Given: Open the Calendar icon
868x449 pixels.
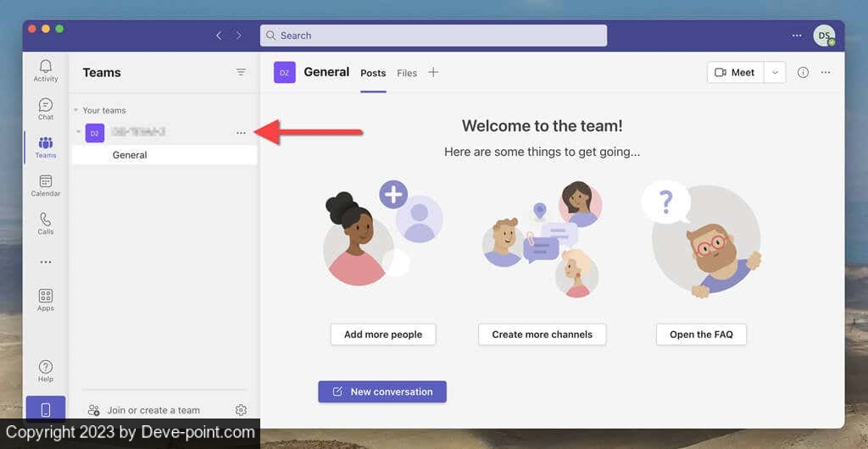Looking at the screenshot, I should 46,185.
